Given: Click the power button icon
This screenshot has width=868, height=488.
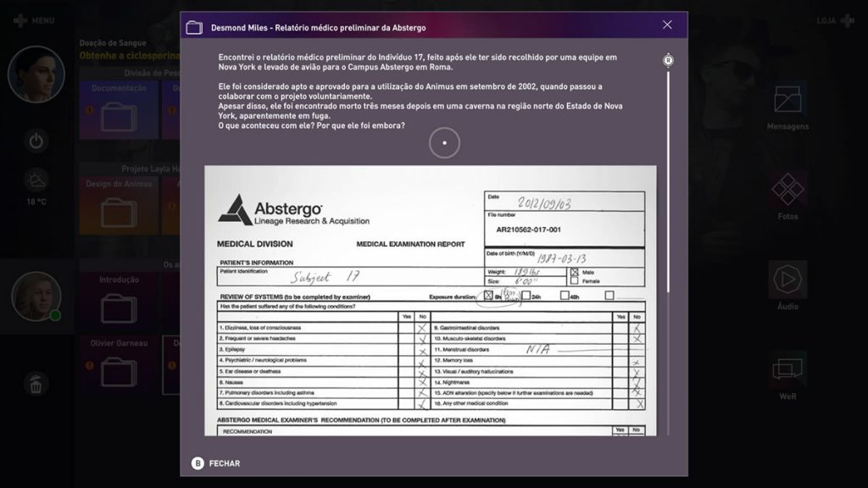Looking at the screenshot, I should (36, 141).
